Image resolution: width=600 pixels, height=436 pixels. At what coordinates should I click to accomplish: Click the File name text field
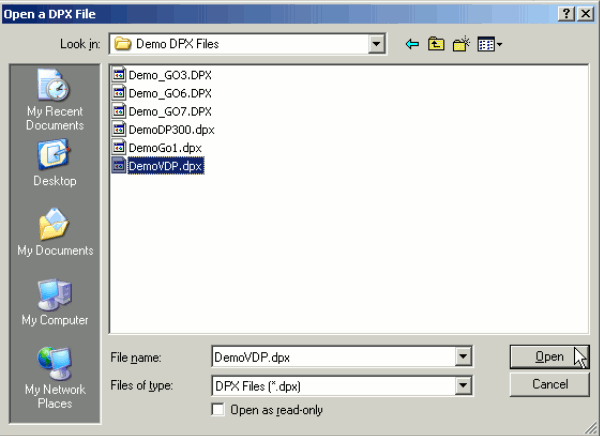334,357
